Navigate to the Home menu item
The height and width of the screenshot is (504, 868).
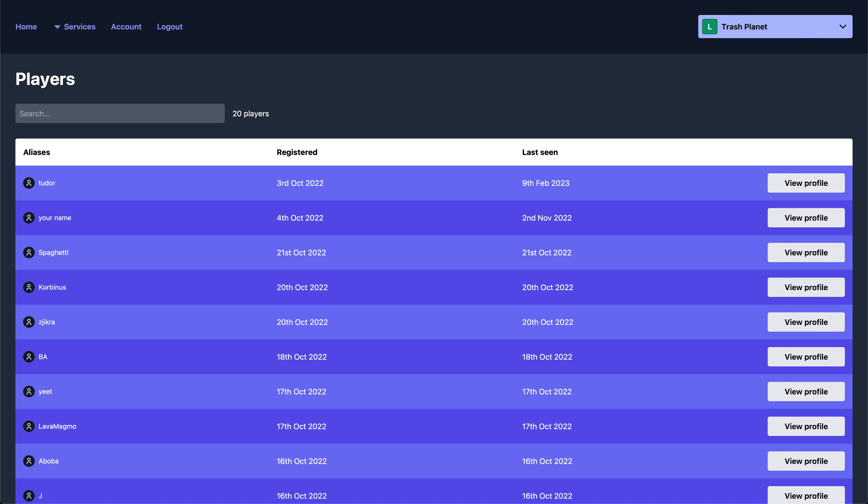pyautogui.click(x=26, y=27)
